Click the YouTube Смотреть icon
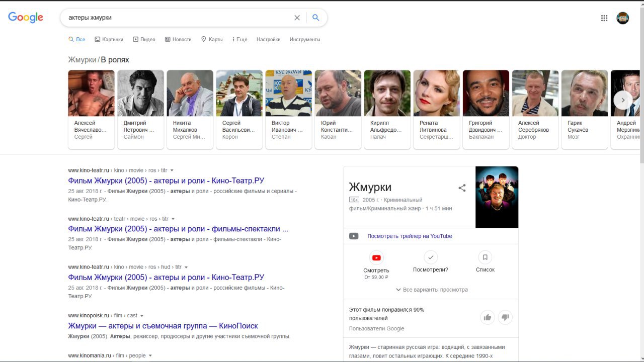The width and height of the screenshot is (644, 362). [x=376, y=258]
